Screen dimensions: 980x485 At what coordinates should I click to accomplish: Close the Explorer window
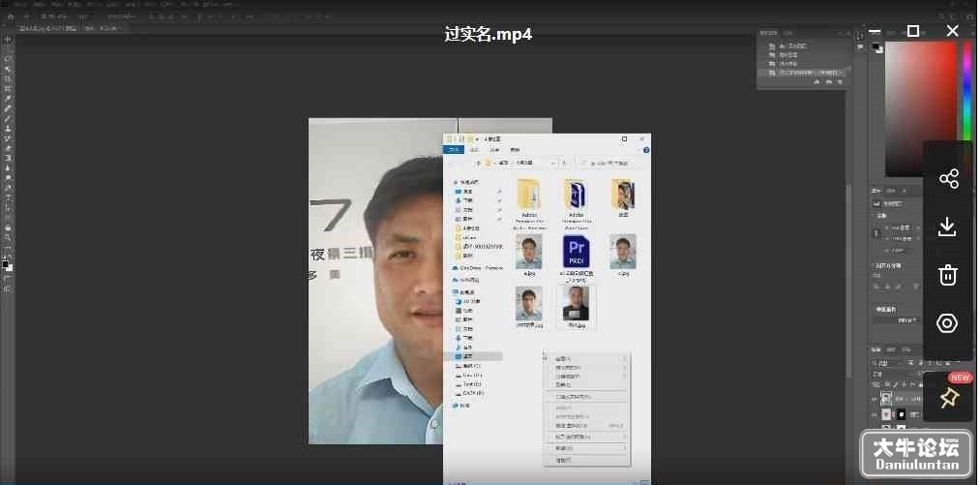[641, 138]
